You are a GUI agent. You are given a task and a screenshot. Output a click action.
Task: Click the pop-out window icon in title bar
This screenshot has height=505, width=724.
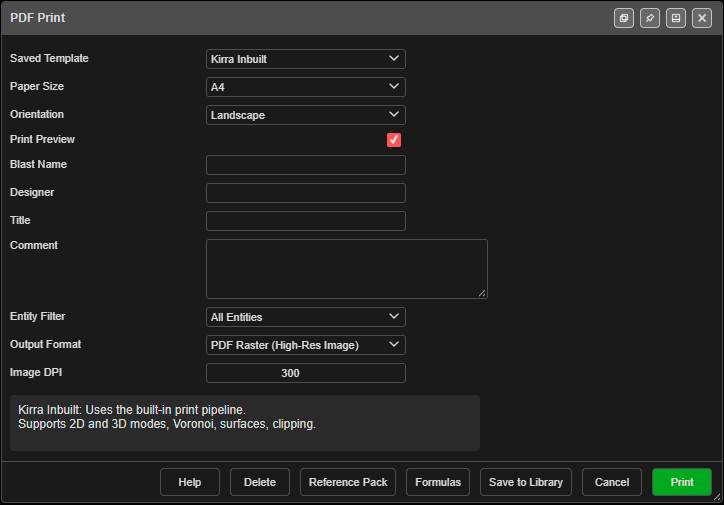[624, 18]
